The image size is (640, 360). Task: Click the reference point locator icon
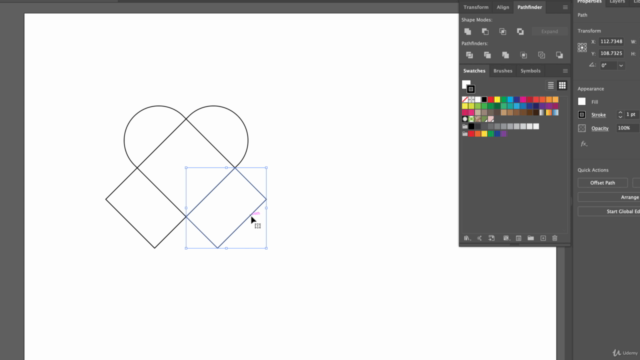pos(582,47)
